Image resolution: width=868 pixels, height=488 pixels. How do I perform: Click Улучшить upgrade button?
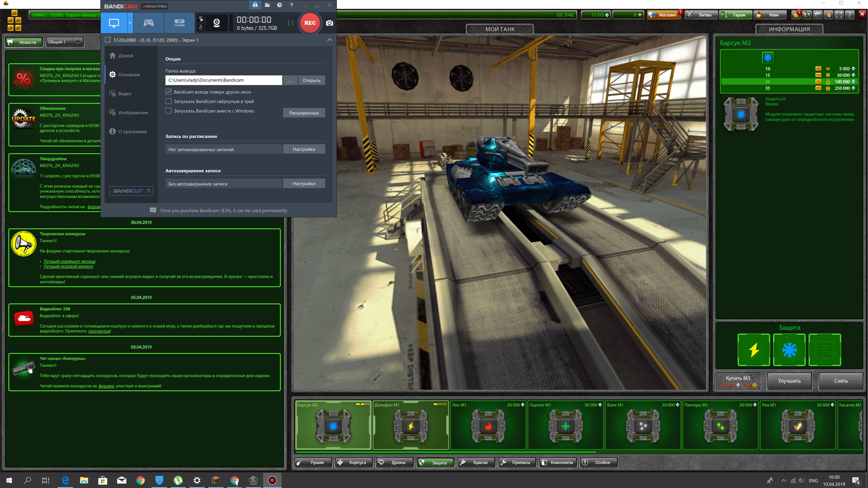tap(789, 381)
